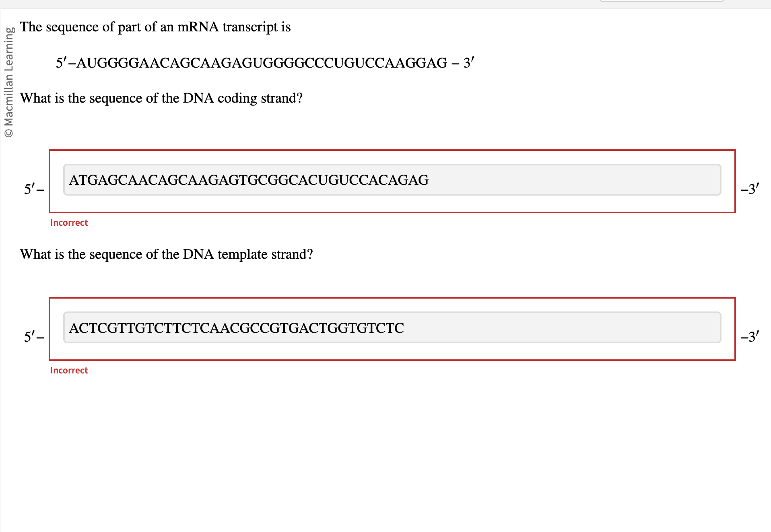This screenshot has width=771, height=532.
Task: Click the 3' label beside the coding strand
Action: pyautogui.click(x=750, y=189)
